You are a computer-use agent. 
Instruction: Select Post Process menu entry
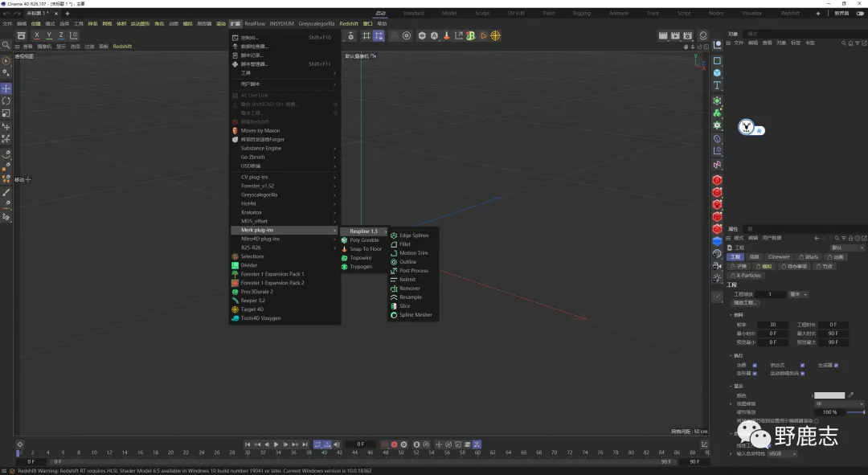click(x=414, y=271)
